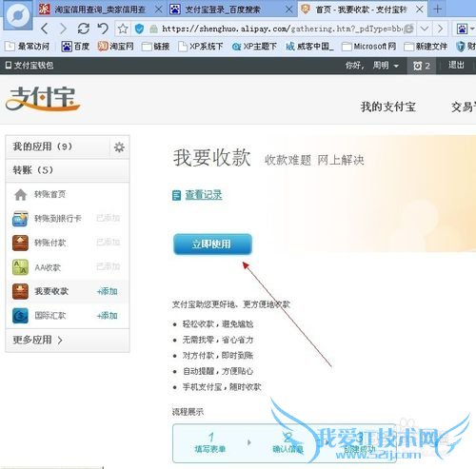Open XP系统下 bookmark
This screenshot has height=469, width=476.
[201, 47]
